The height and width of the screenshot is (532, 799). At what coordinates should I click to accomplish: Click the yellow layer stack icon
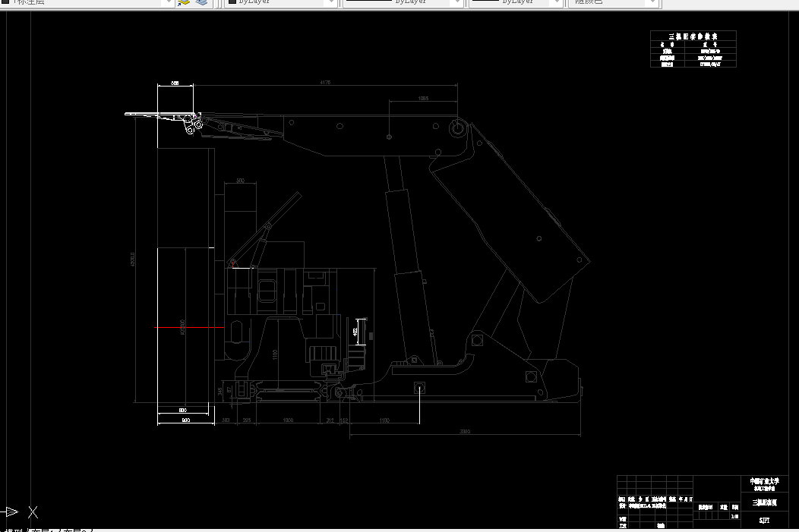pyautogui.click(x=184, y=2)
